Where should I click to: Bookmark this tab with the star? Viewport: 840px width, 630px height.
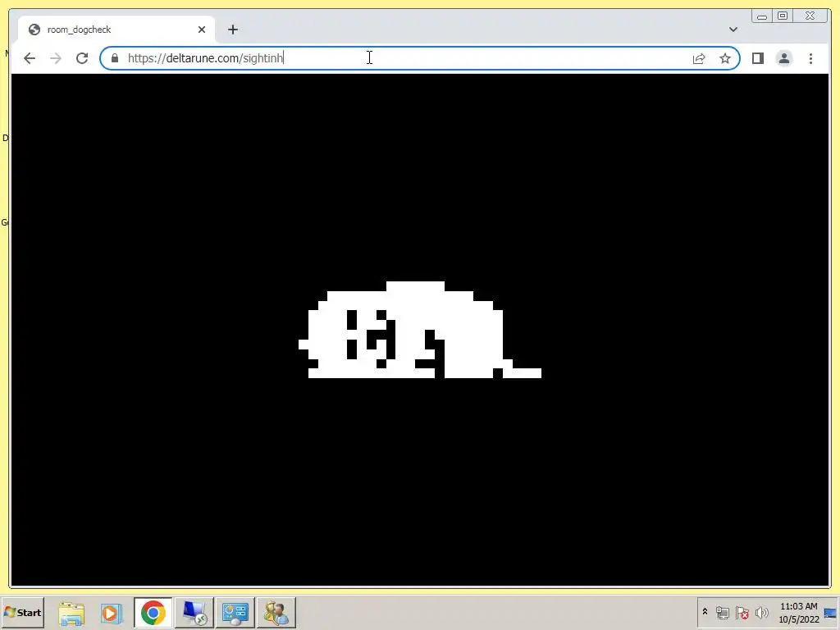coord(725,58)
